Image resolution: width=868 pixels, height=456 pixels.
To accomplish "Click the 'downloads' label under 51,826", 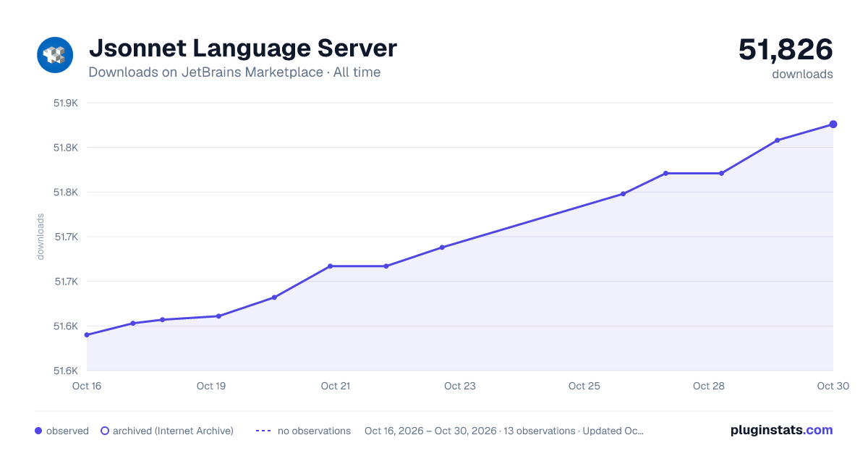I will pos(802,74).
